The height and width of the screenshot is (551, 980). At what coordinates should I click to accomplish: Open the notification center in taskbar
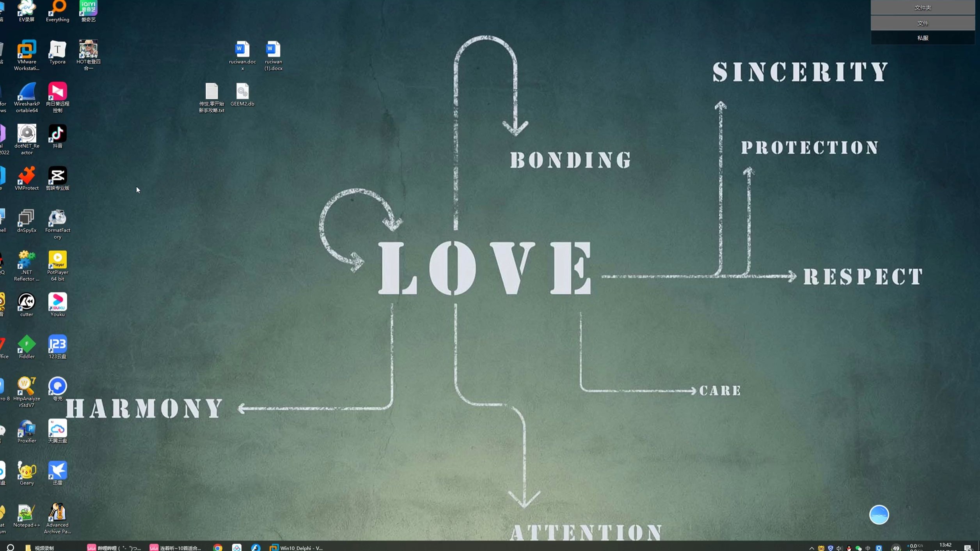tap(967, 548)
